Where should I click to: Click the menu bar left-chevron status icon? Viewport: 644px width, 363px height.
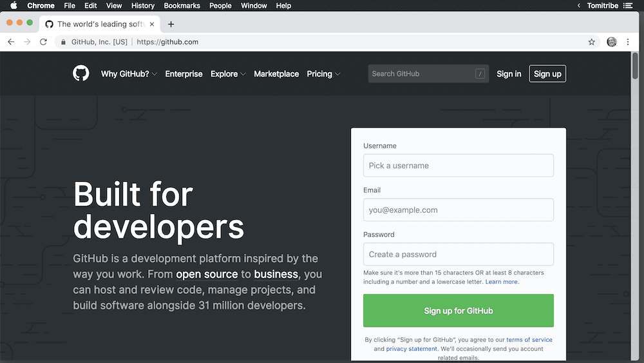579,5
